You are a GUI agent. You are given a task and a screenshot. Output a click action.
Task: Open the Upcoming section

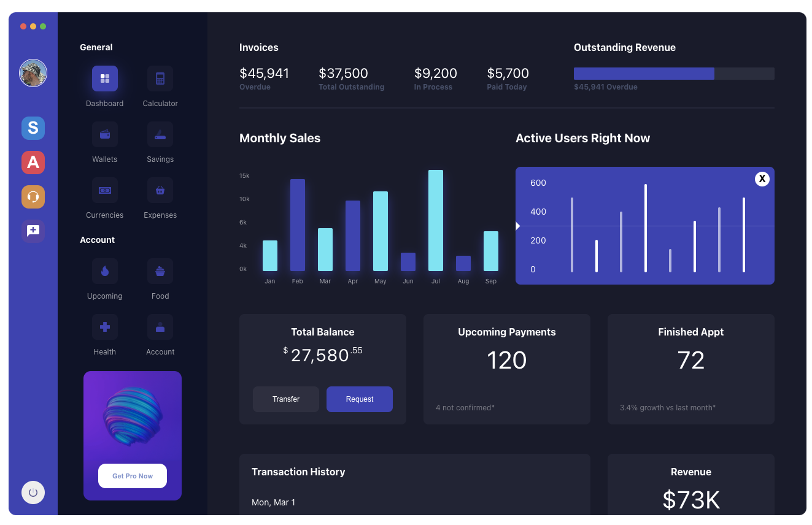click(x=104, y=270)
